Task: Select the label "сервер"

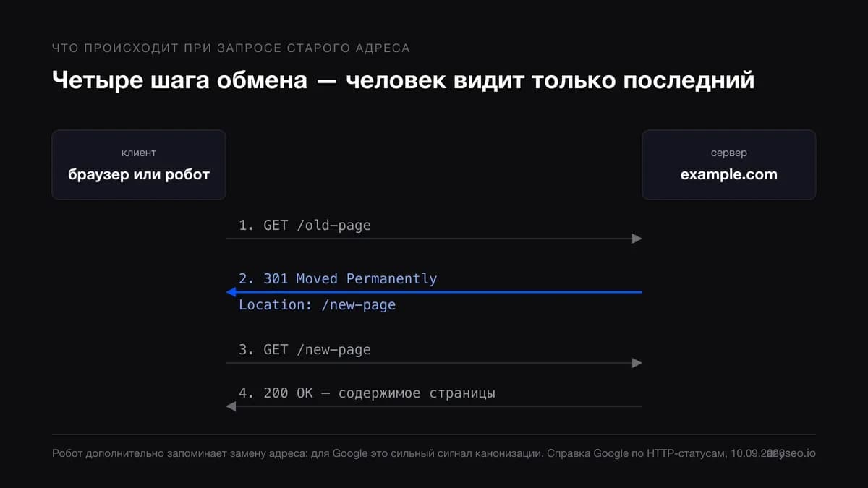Action: 729,153
